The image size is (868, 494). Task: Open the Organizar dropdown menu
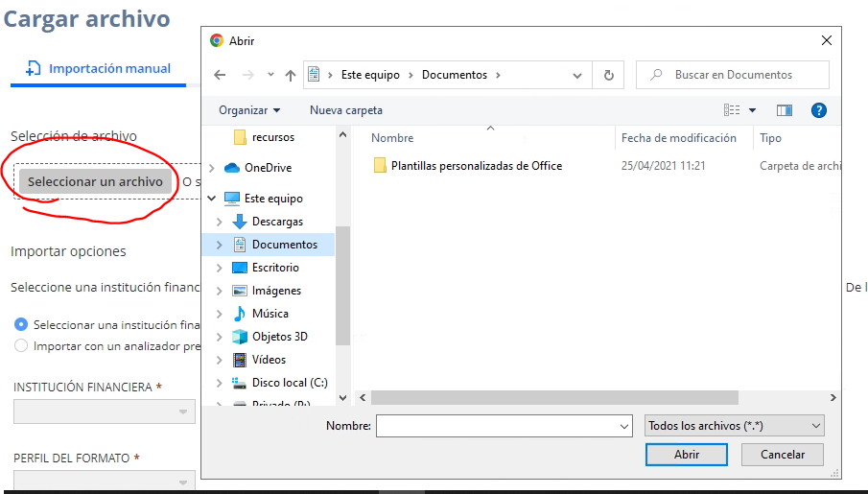(x=249, y=110)
